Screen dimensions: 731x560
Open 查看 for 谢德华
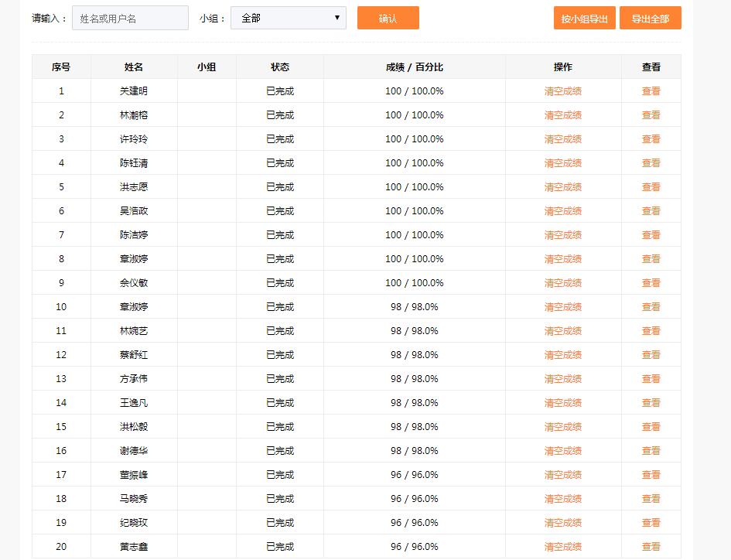tap(651, 451)
